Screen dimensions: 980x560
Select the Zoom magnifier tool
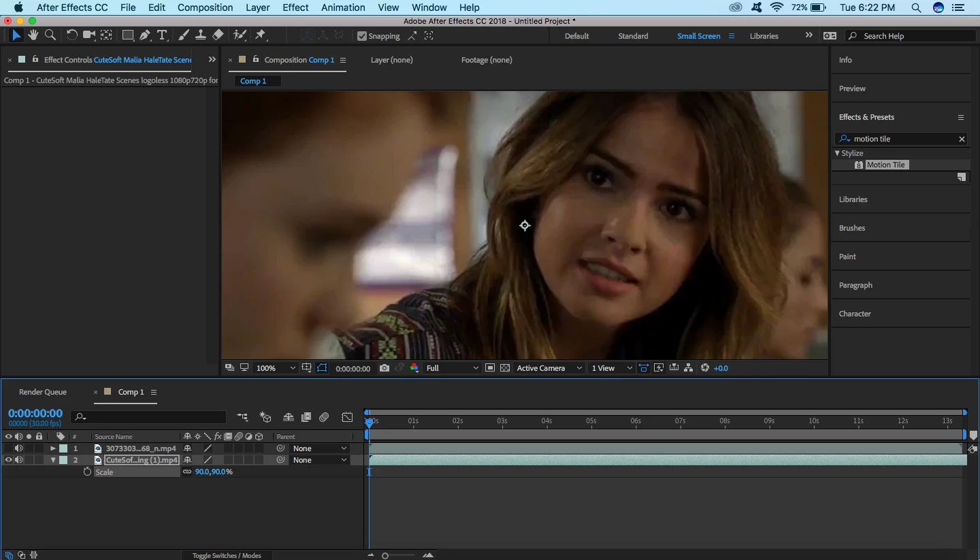(50, 35)
